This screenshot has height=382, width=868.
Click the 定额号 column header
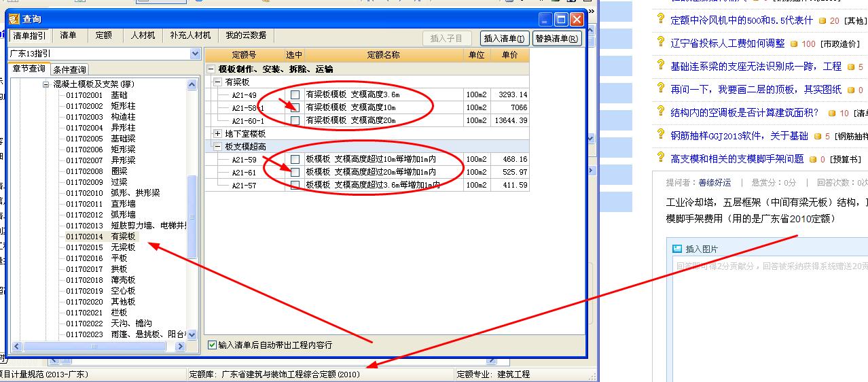click(x=245, y=55)
